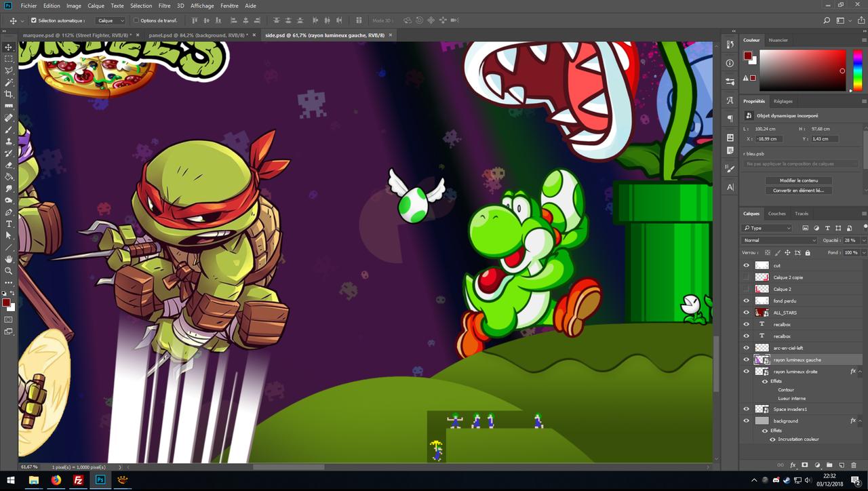The height and width of the screenshot is (491, 868).
Task: Switch to the Couches tab
Action: (x=776, y=214)
